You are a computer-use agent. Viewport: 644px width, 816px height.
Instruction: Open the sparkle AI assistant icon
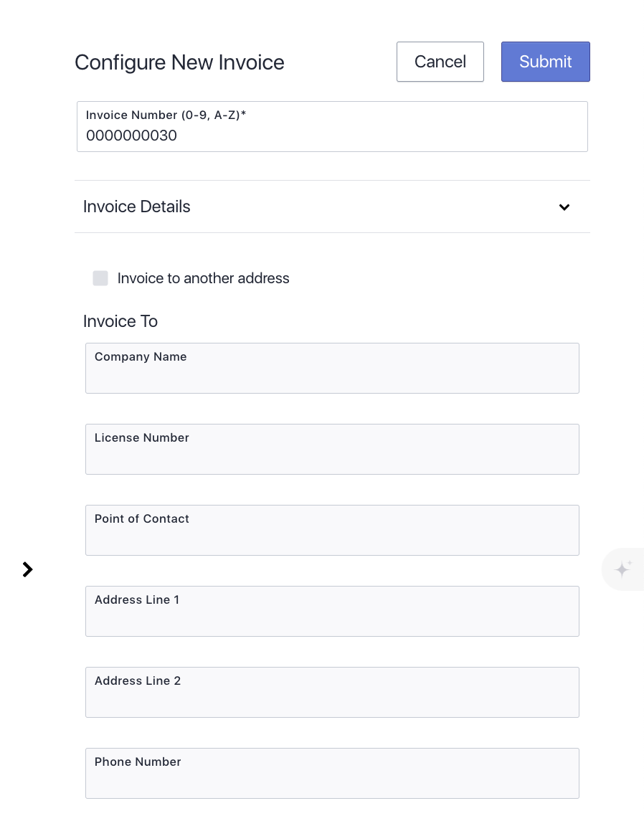click(622, 569)
